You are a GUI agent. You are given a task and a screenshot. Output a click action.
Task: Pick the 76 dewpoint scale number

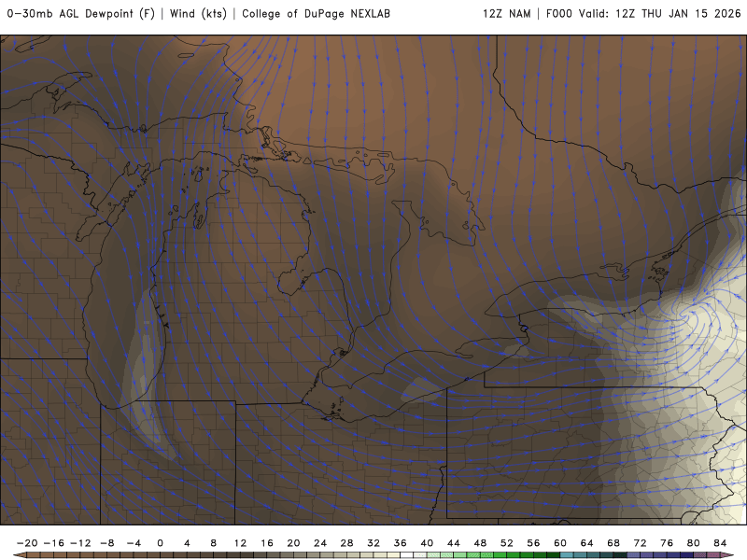click(x=667, y=543)
